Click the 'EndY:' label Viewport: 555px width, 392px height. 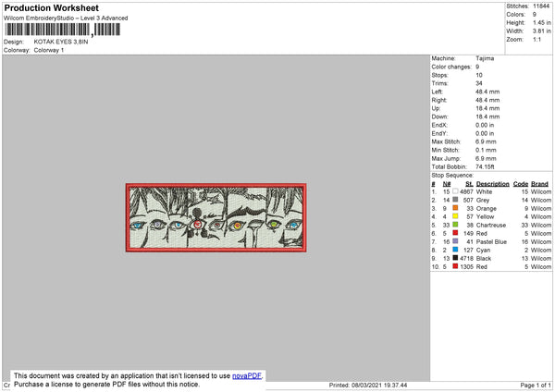click(x=439, y=133)
